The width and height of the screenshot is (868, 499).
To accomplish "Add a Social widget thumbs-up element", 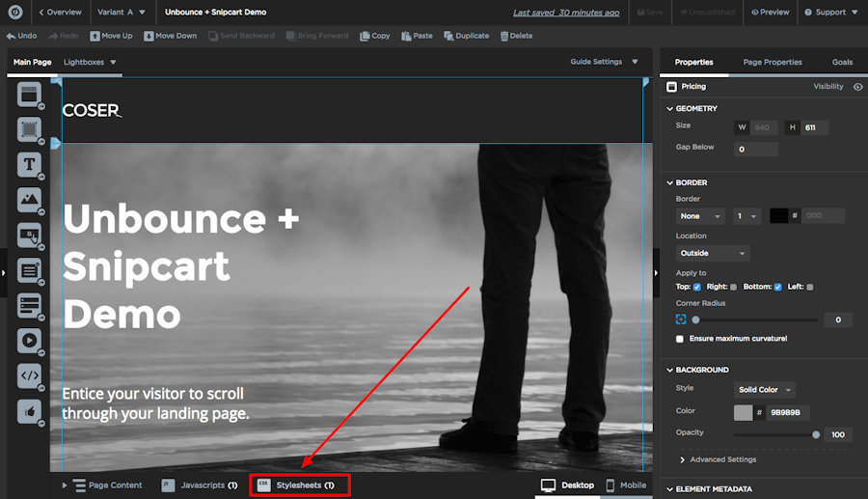I will (x=29, y=411).
